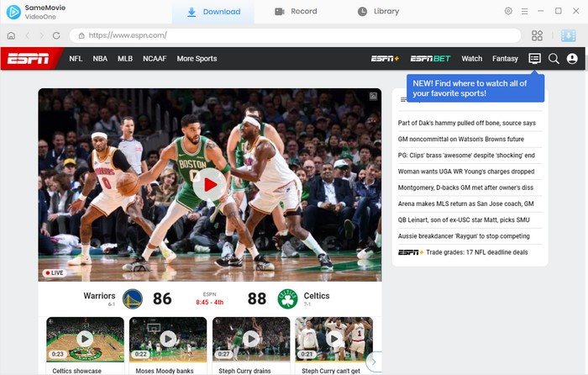Open the hamburger menu in title bar
This screenshot has height=375, width=588.
pos(524,11)
